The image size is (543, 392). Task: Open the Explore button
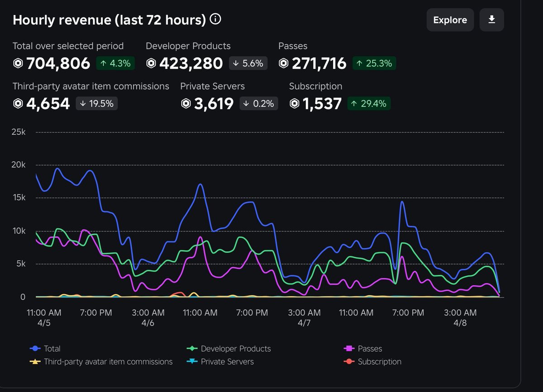(x=450, y=20)
